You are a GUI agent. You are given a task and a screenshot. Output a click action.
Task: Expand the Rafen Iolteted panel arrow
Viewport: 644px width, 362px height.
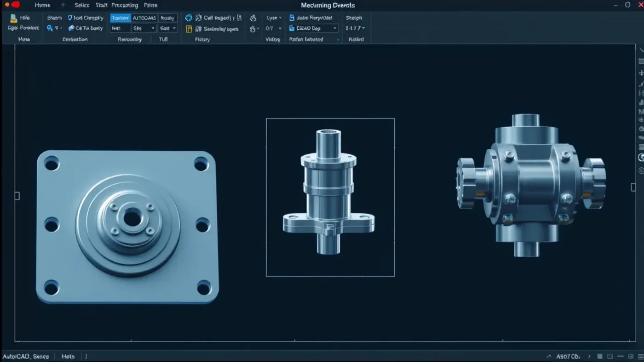[x=339, y=40]
